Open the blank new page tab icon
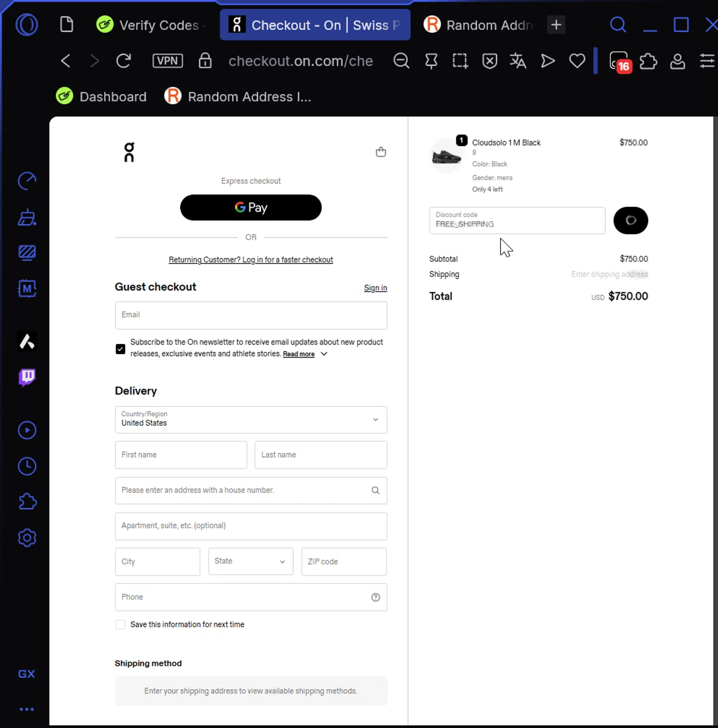 pyautogui.click(x=67, y=24)
